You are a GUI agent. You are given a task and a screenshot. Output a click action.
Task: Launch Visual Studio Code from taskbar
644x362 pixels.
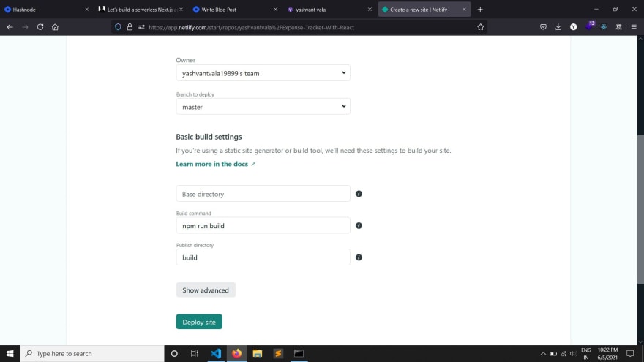(x=216, y=353)
